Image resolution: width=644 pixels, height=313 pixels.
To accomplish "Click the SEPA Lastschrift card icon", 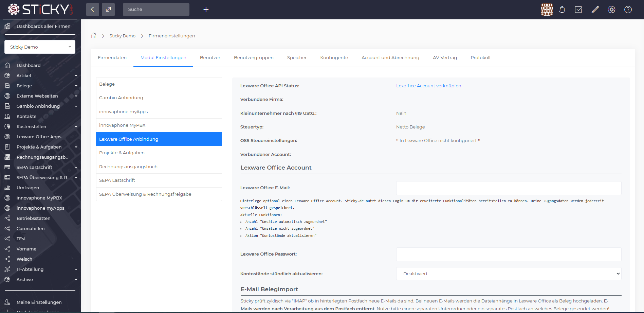I will tap(7, 167).
